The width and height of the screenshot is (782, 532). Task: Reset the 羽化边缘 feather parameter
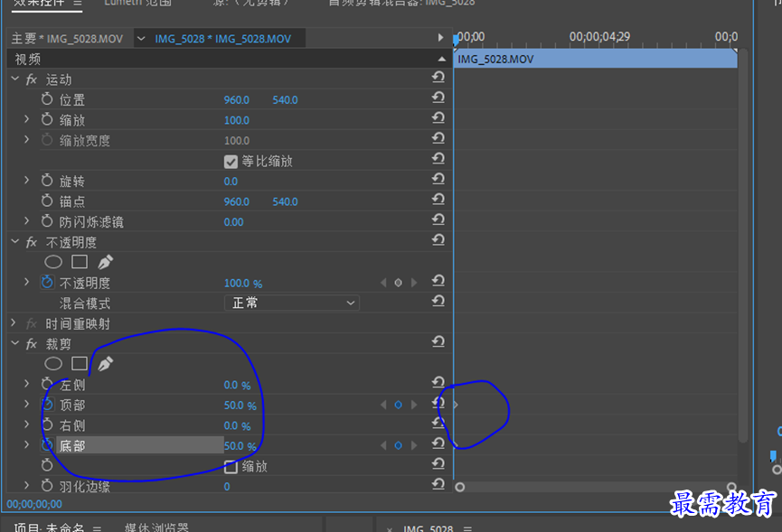pos(438,484)
